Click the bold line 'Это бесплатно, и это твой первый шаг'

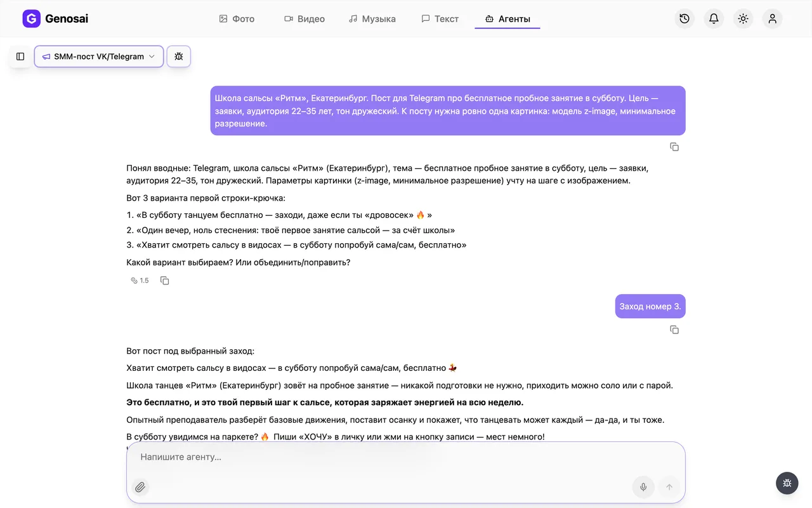pos(325,403)
